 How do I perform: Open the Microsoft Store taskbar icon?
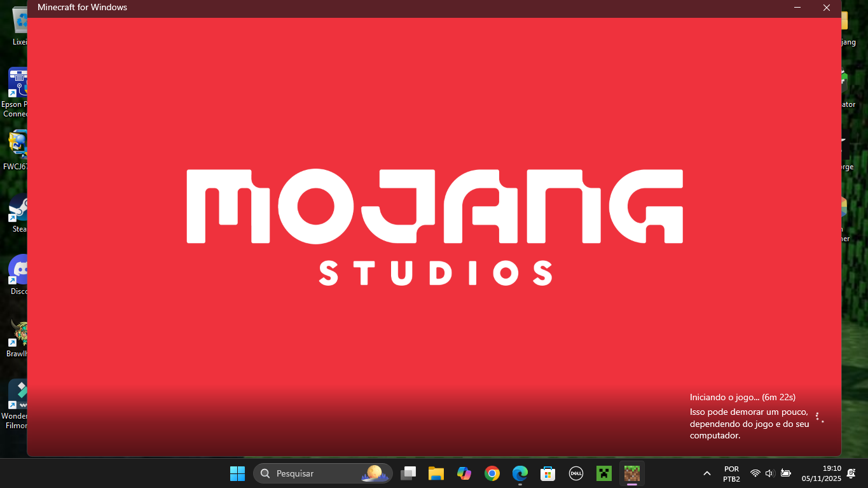click(548, 473)
